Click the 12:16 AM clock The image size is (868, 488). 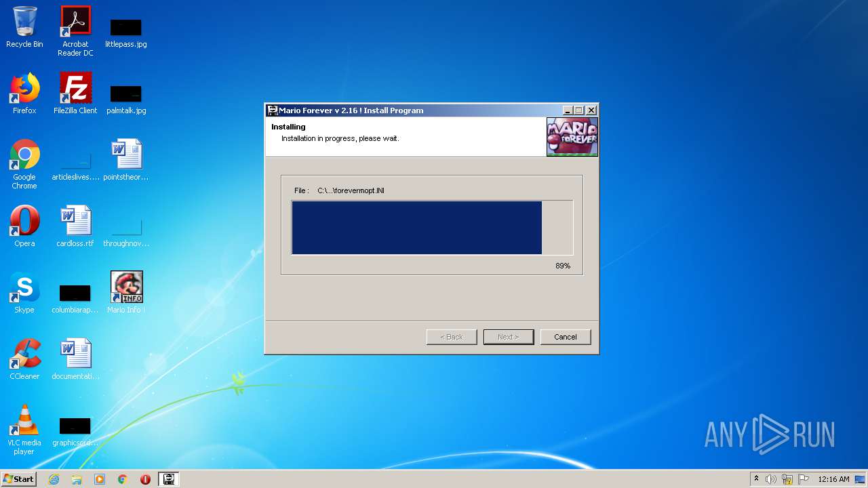833,479
